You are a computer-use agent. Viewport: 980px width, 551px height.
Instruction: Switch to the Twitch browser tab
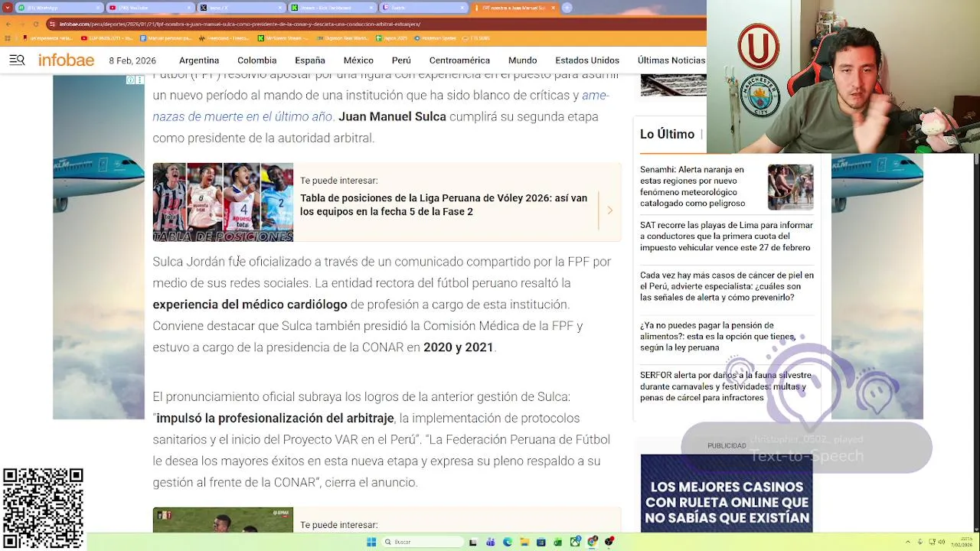pyautogui.click(x=423, y=8)
